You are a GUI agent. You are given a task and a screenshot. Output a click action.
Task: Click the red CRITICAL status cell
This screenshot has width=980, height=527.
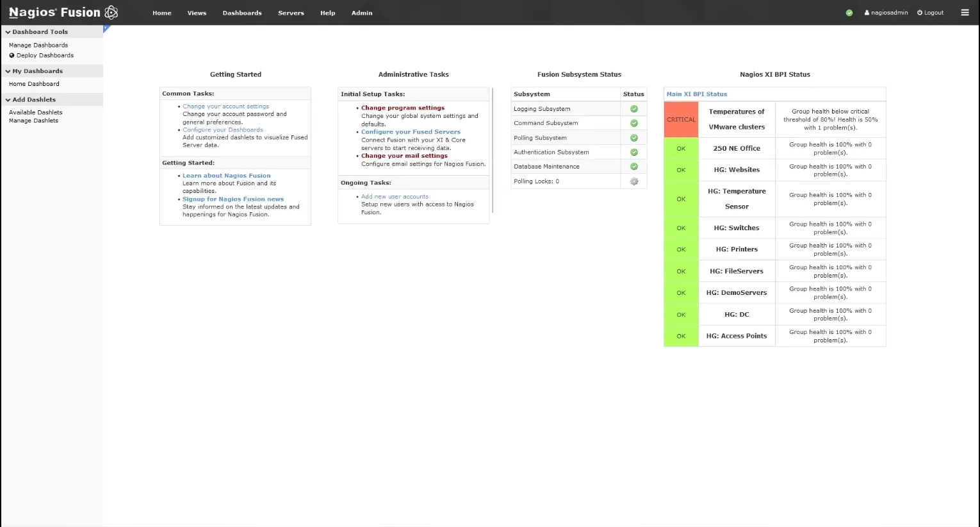click(681, 119)
